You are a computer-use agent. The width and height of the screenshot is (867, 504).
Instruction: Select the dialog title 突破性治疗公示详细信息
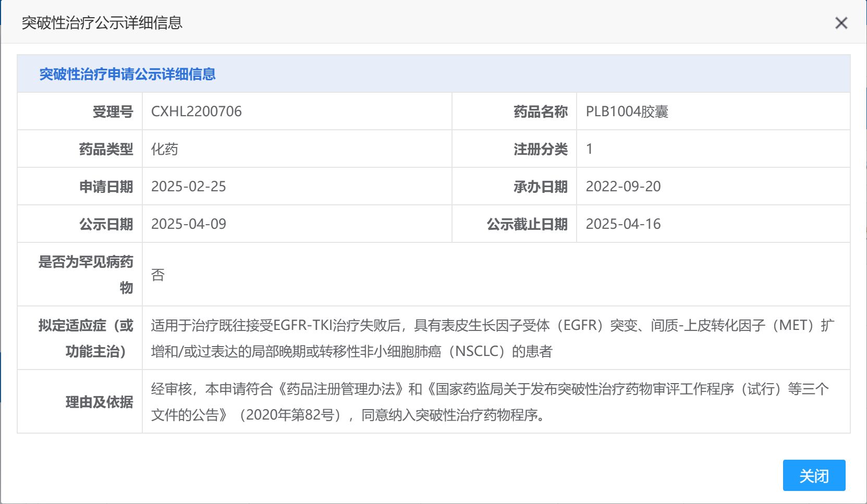coord(102,23)
